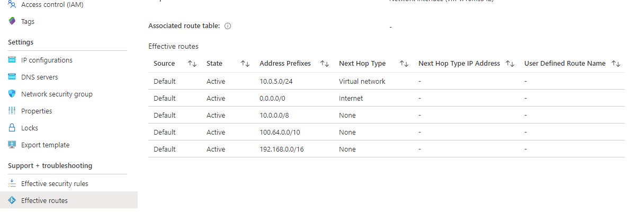Viewport: 644px width, 212px height.
Task: Sort routes by the State column arrows
Action: click(x=245, y=64)
